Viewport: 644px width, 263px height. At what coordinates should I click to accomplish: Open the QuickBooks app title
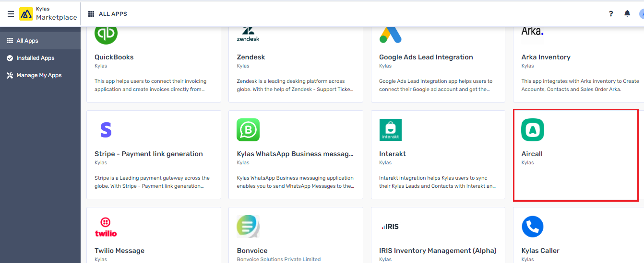tap(114, 57)
